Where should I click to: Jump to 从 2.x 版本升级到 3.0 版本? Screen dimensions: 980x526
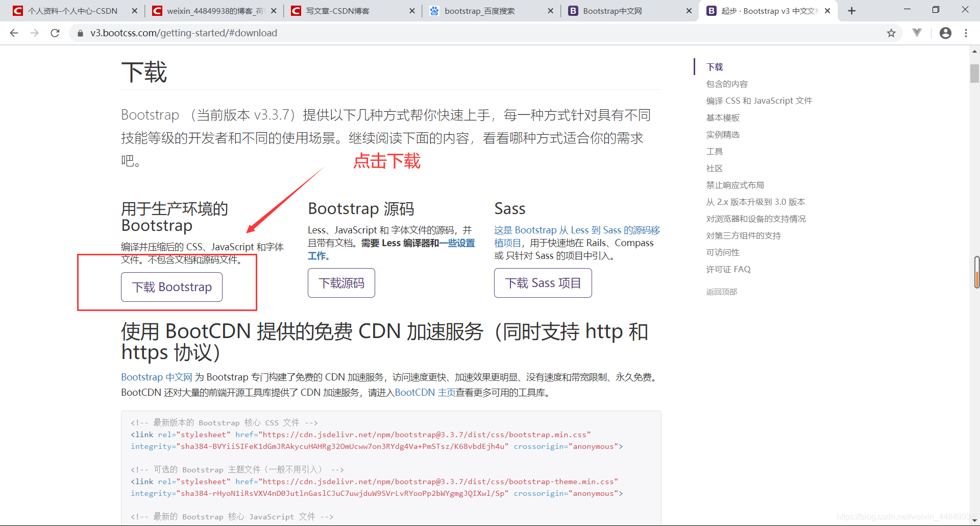click(x=755, y=202)
